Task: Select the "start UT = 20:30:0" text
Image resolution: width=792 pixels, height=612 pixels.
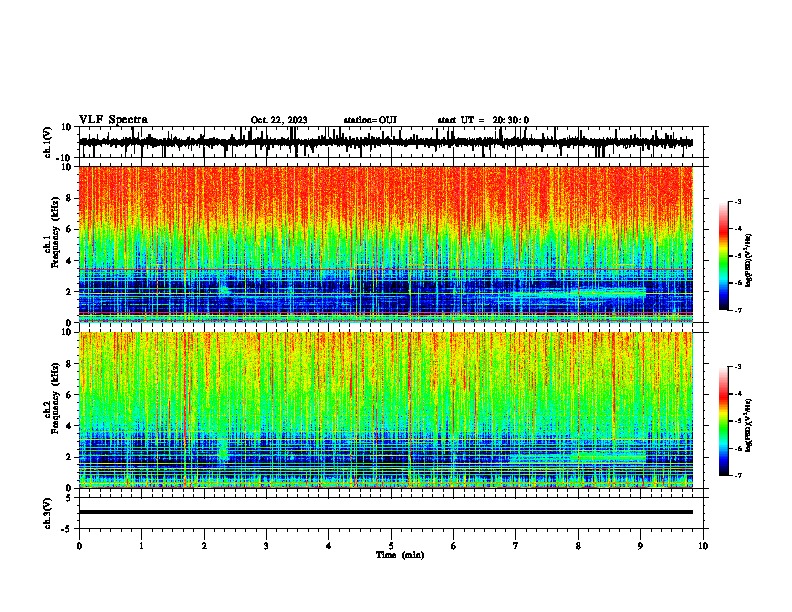Action: 483,120
